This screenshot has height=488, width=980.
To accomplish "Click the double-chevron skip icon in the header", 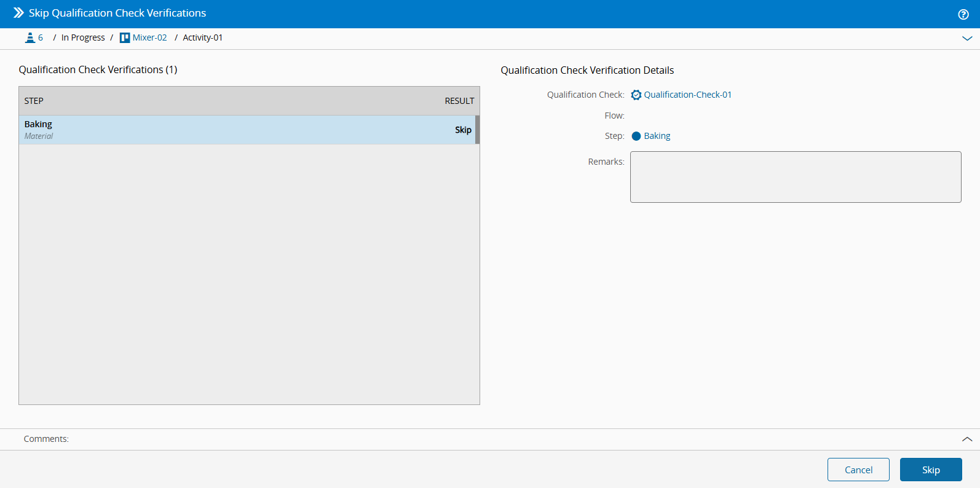I will click(x=18, y=13).
